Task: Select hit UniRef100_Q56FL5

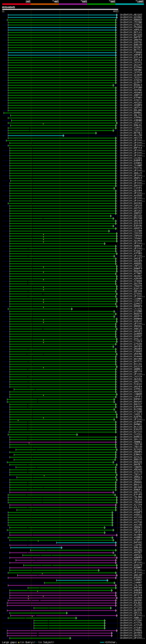Action: [131, 178]
